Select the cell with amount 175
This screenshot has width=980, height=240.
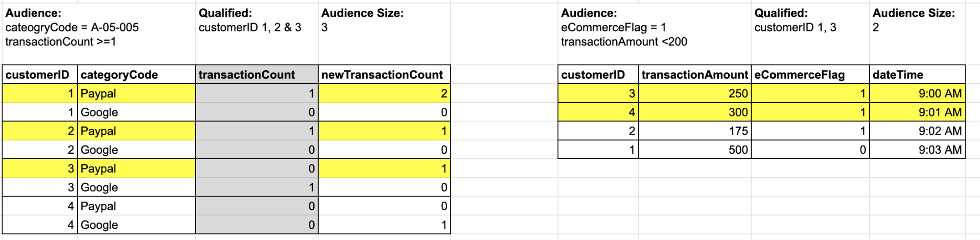point(694,131)
